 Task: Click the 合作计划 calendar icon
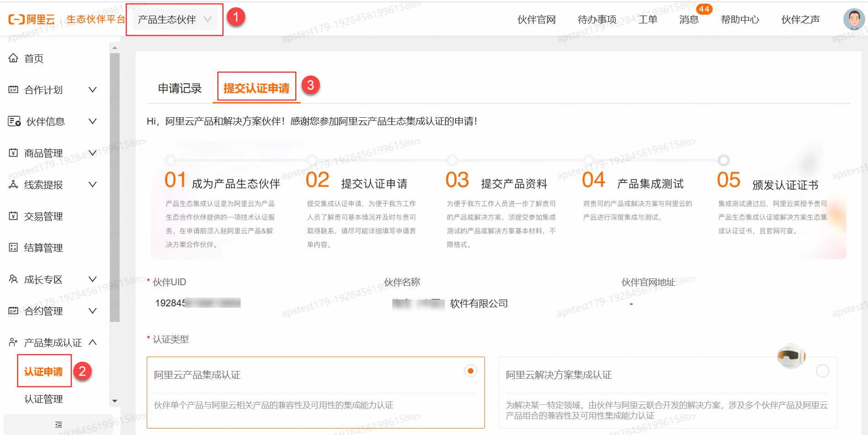13,90
